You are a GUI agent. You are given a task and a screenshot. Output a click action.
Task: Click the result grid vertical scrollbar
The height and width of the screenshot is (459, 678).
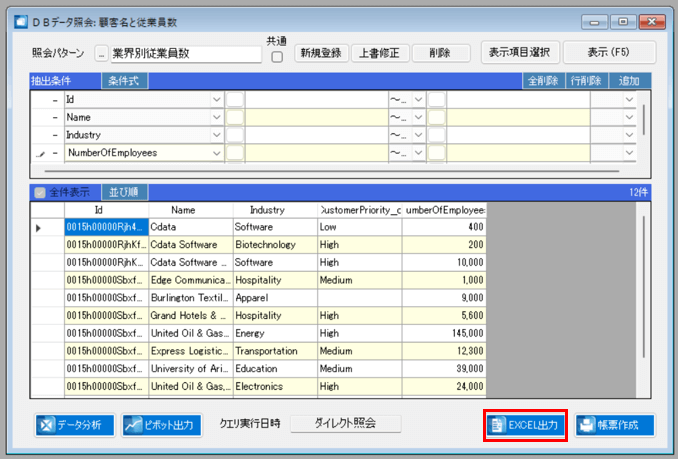click(x=643, y=286)
